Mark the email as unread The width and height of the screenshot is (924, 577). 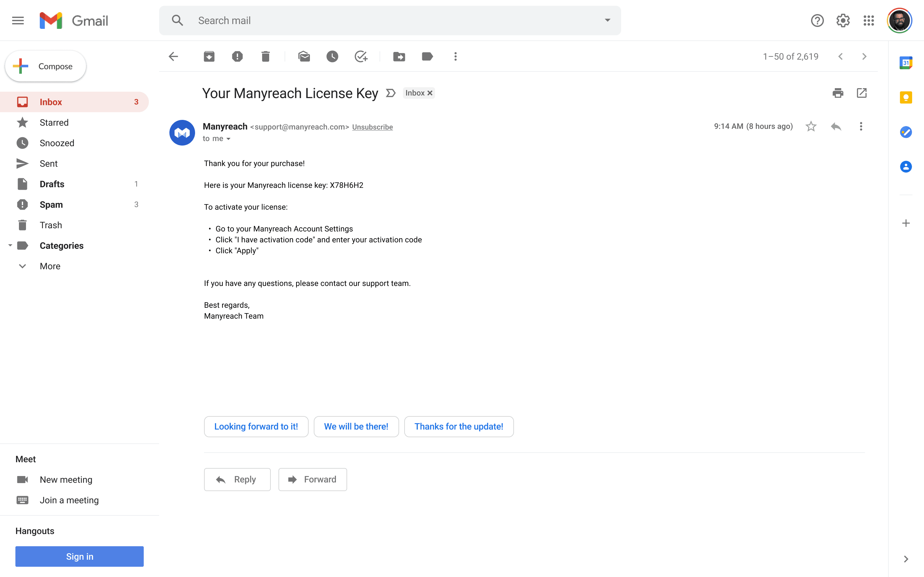point(304,56)
